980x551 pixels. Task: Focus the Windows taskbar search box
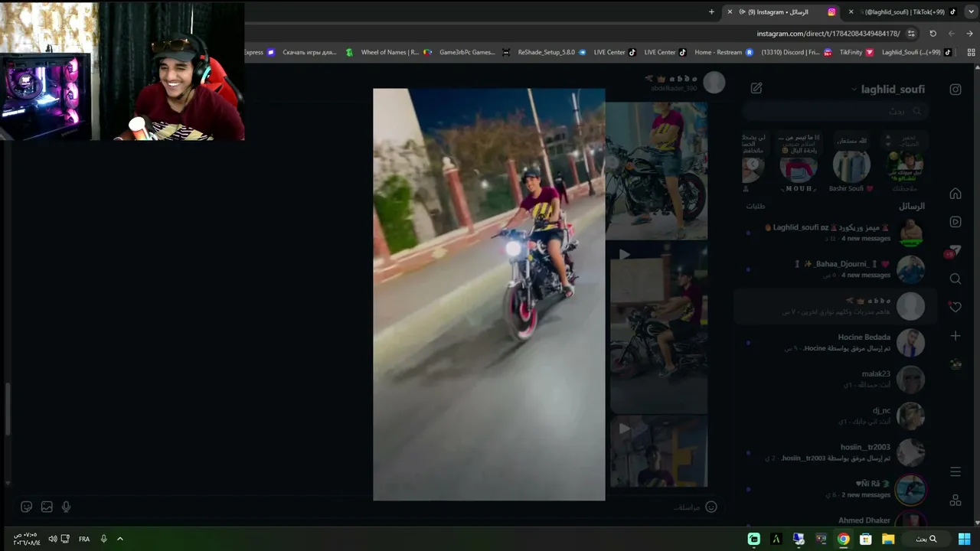click(926, 539)
